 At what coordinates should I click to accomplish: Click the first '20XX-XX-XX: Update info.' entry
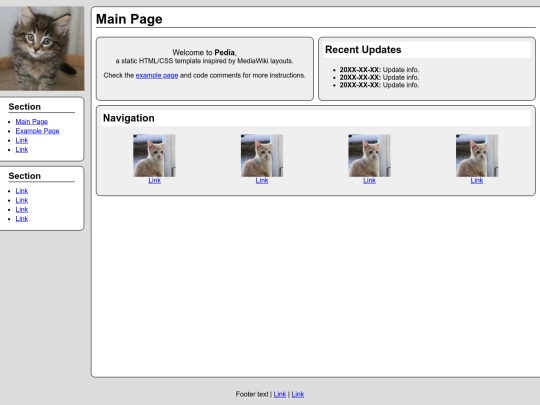[379, 70]
